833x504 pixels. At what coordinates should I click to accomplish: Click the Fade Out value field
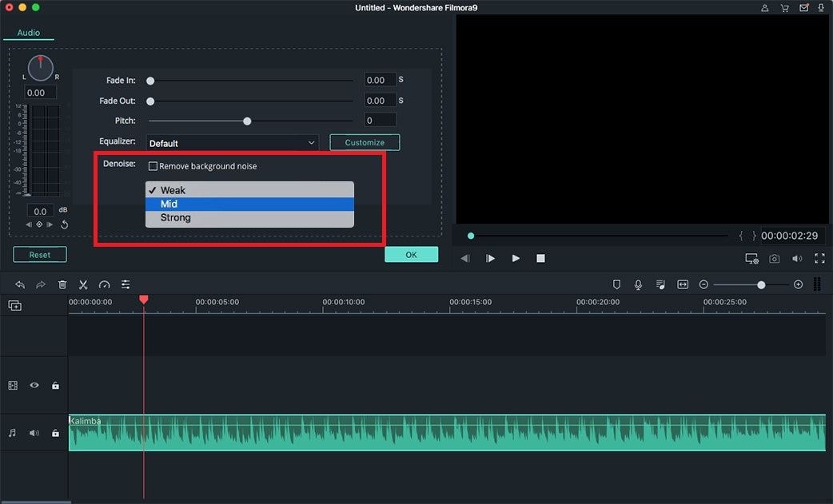(380, 101)
